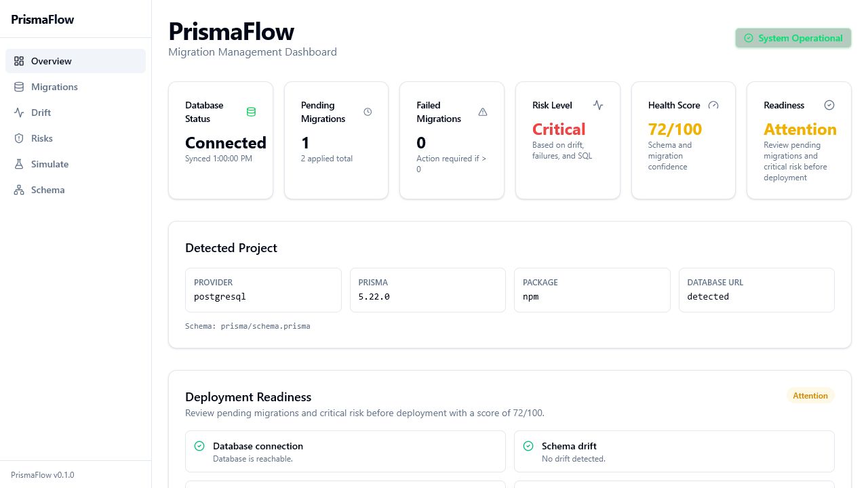The height and width of the screenshot is (488, 868).
Task: Click green check icon beside Database connection
Action: tap(199, 446)
